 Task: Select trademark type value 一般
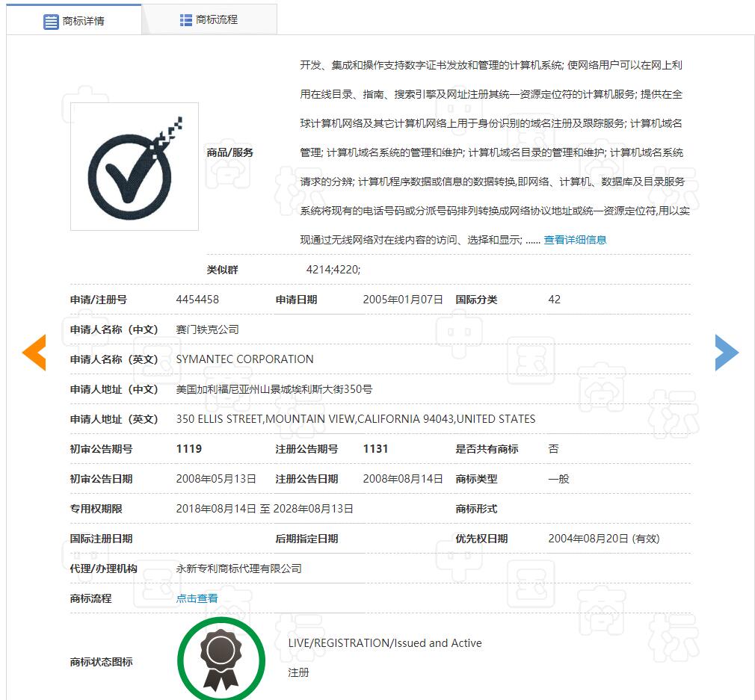(558, 479)
